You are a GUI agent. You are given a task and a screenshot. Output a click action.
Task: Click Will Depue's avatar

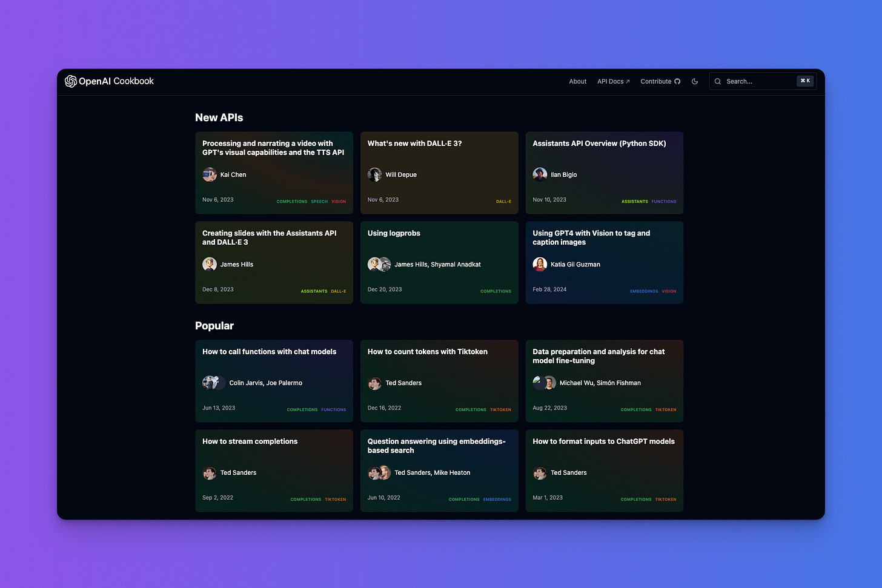(375, 174)
